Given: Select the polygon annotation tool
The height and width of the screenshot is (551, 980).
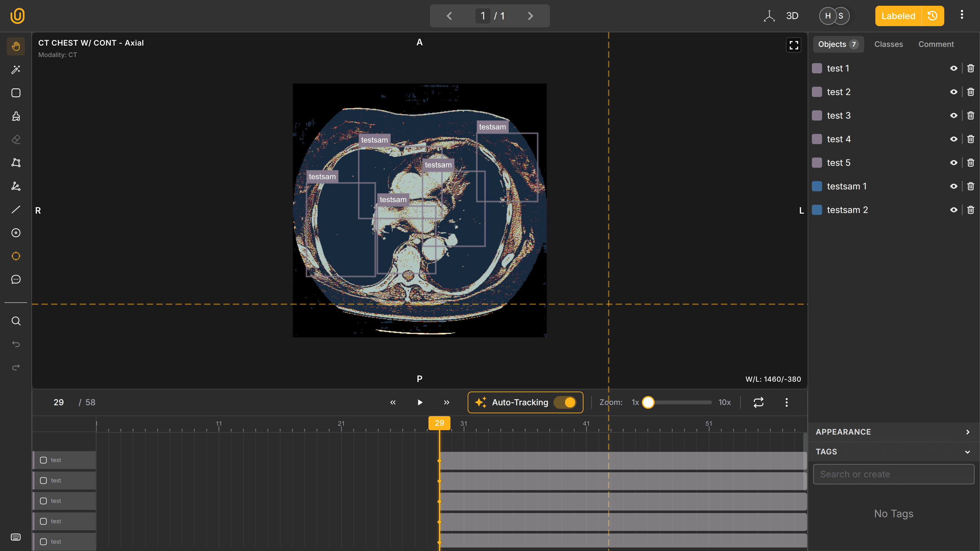Looking at the screenshot, I should (x=16, y=163).
